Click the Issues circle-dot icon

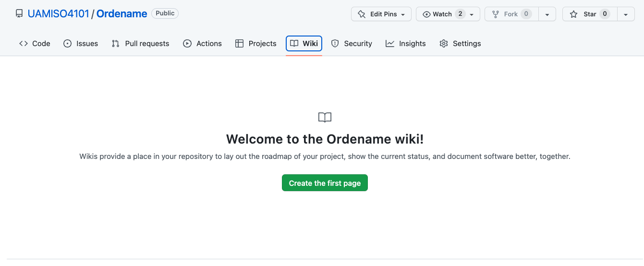coord(67,44)
